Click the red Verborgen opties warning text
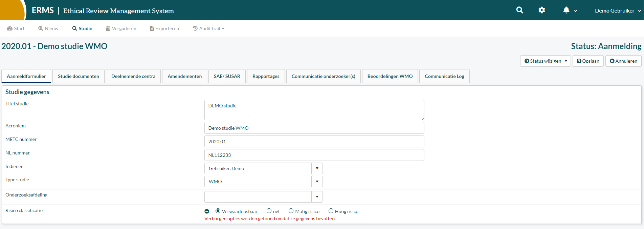 (x=270, y=219)
